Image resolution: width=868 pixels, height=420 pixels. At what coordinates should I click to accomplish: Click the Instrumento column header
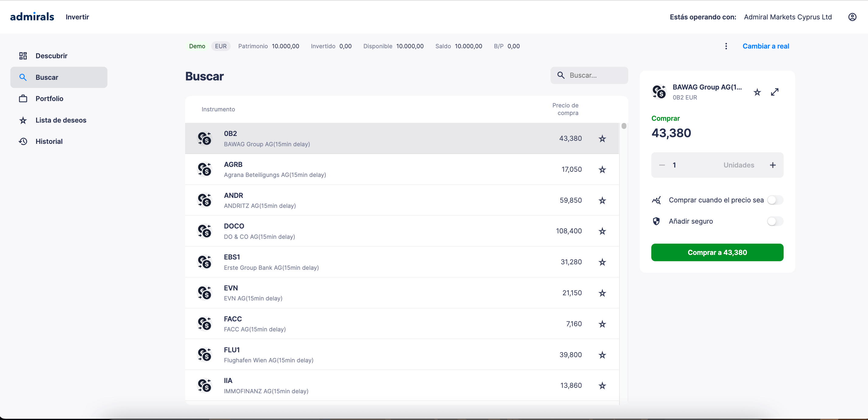click(218, 109)
